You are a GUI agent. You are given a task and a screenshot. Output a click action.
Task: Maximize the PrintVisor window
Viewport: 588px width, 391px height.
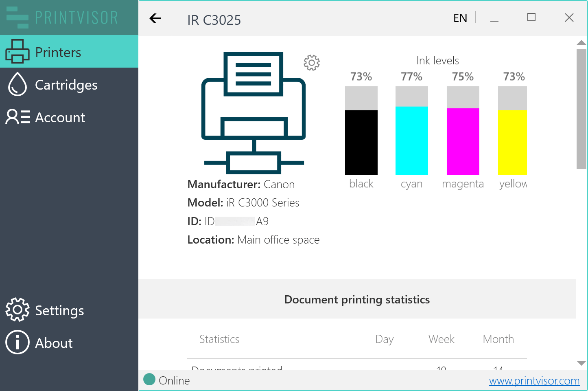pyautogui.click(x=531, y=18)
